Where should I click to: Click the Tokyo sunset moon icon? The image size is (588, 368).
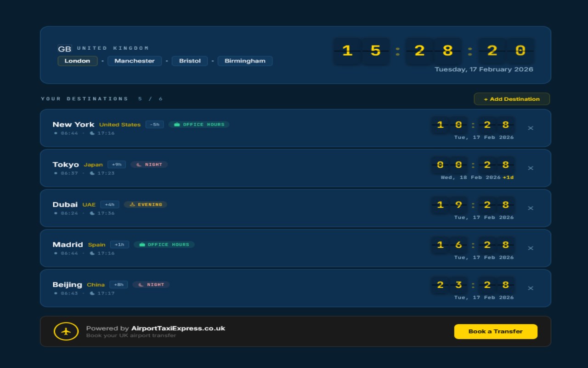pyautogui.click(x=92, y=173)
